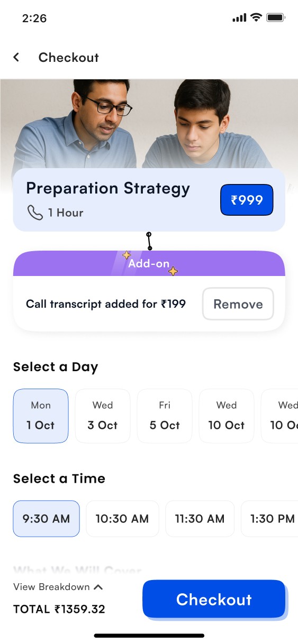
Task: Pick the Fri 5 Oct day tab
Action: pyautogui.click(x=165, y=416)
